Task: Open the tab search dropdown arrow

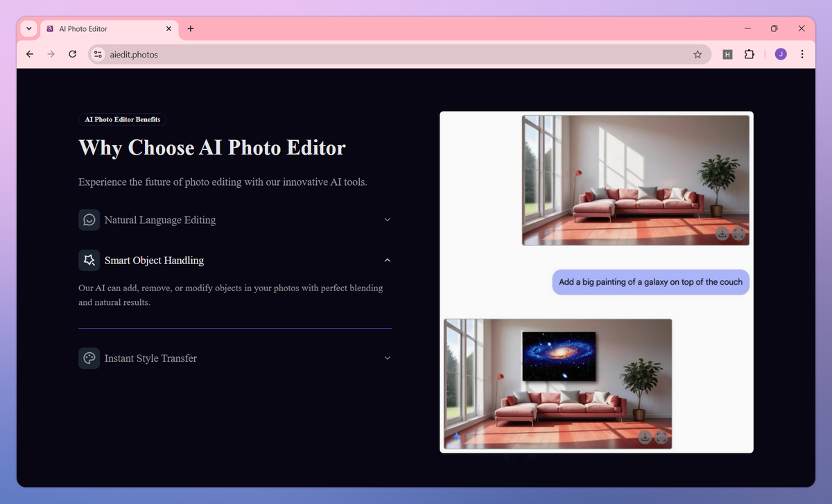Action: pos(29,29)
